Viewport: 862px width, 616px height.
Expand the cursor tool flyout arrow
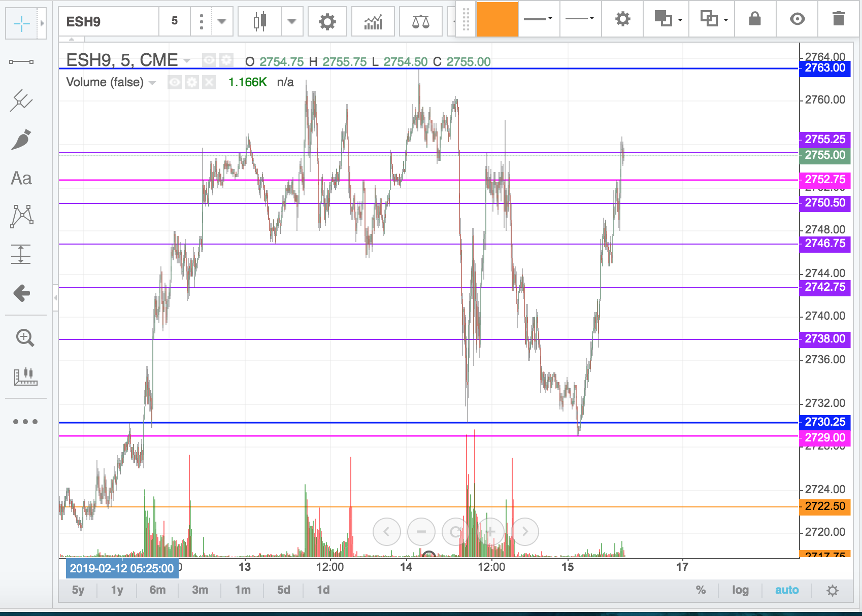tap(42, 23)
